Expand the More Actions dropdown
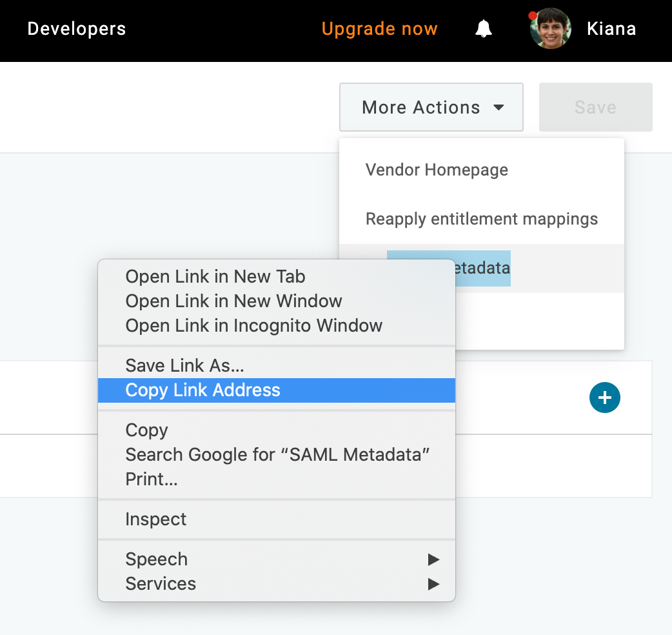 click(x=431, y=107)
